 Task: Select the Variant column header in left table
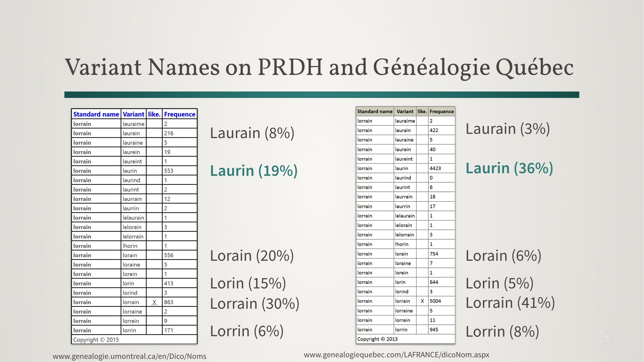pyautogui.click(x=133, y=114)
